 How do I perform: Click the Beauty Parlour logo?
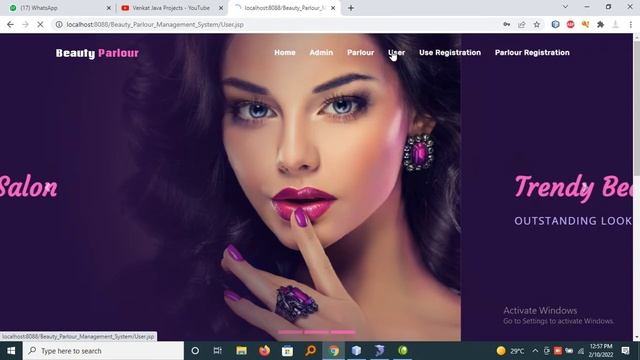[x=97, y=53]
